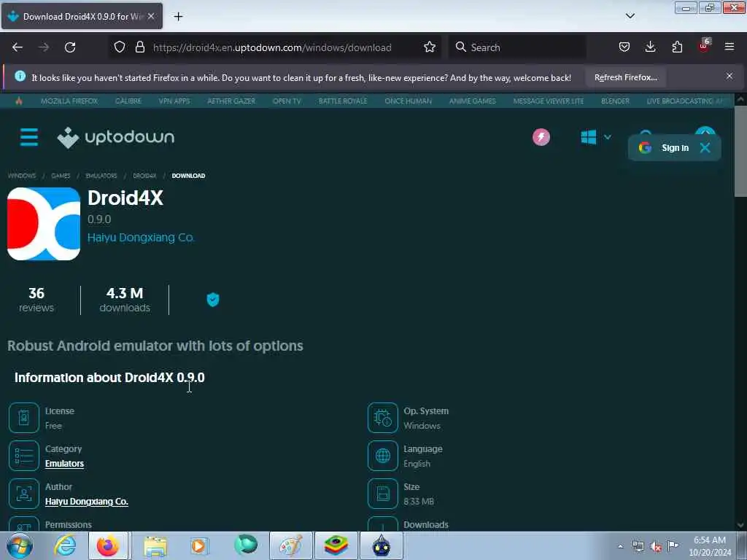Close the Firefox refresh notification bar

[729, 76]
